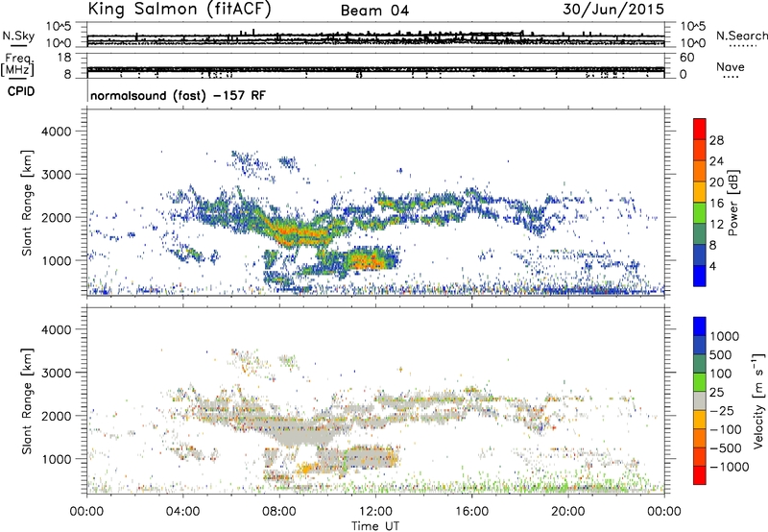Image resolution: width=768 pixels, height=532 pixels.
Task: Click the gray segment of Velocity color bar
Action: tap(700, 401)
